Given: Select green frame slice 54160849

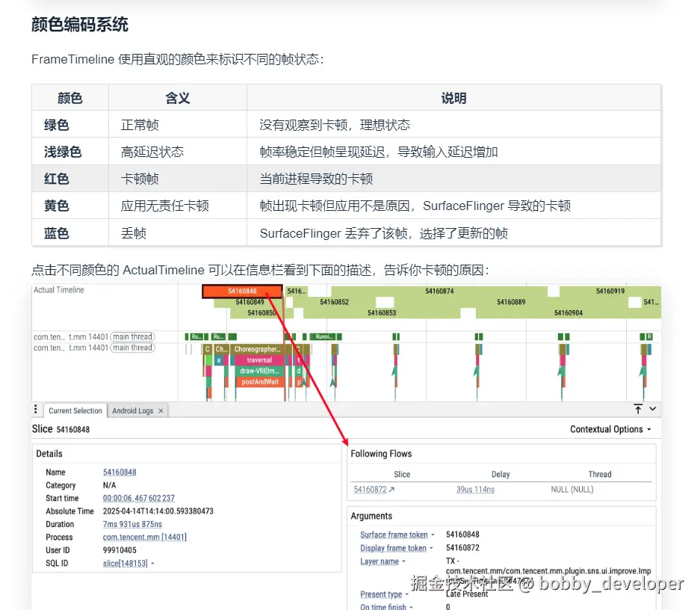Looking at the screenshot, I should [250, 302].
